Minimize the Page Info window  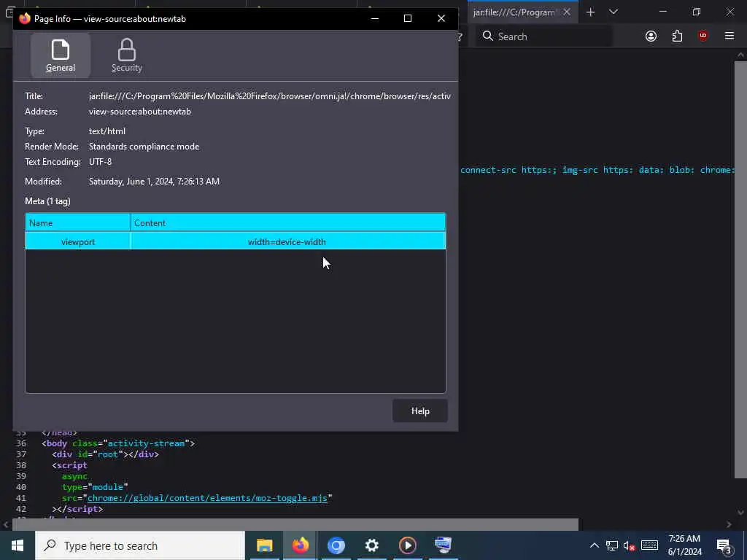375,18
